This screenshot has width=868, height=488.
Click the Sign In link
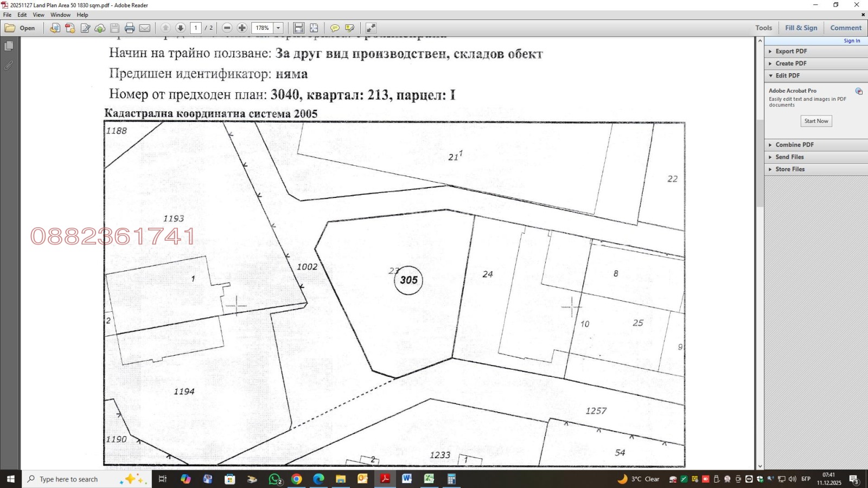851,41
